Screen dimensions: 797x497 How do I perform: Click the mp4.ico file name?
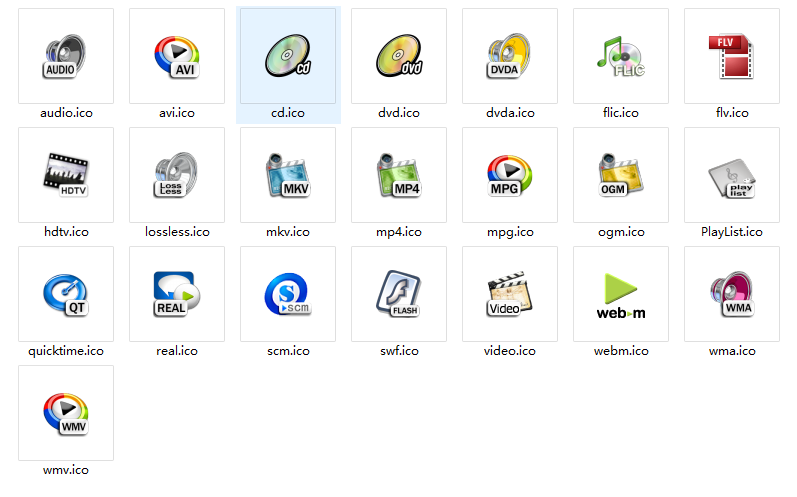399,232
